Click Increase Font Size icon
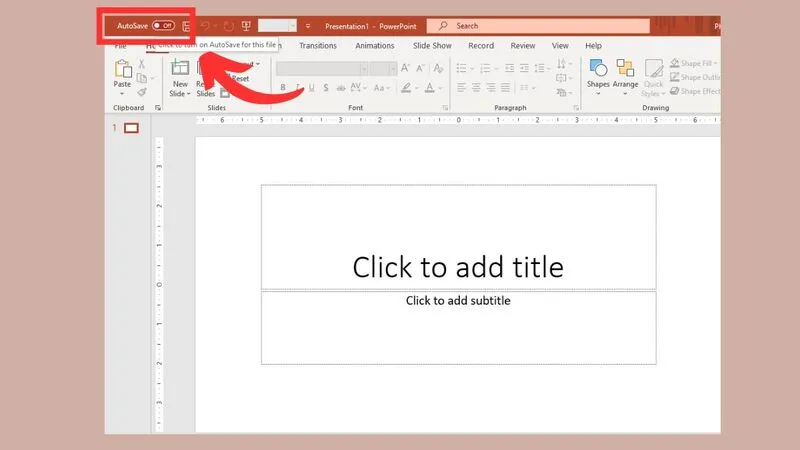800x450 pixels. click(x=405, y=68)
